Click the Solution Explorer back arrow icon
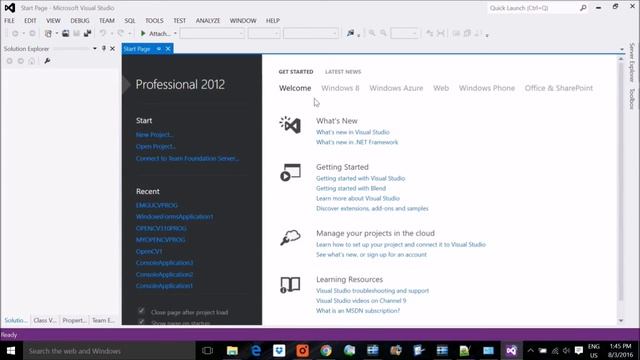 (9, 61)
